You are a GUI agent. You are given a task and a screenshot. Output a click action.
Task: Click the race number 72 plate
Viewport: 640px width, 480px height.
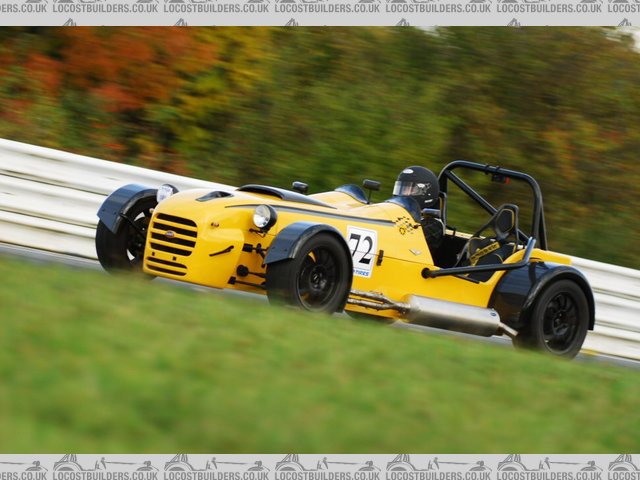[x=362, y=251]
